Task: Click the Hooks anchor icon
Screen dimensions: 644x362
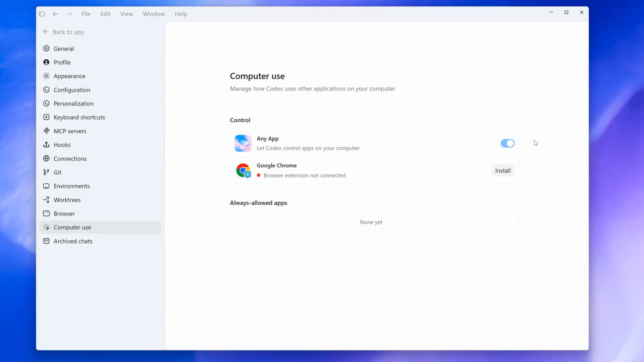Action: (46, 145)
